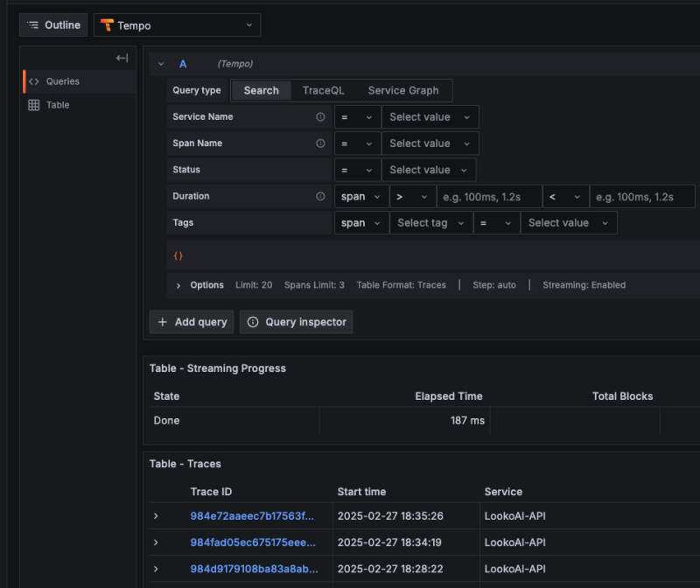Switch to the TraceQL query type
This screenshot has width=700, height=588.
pos(323,90)
